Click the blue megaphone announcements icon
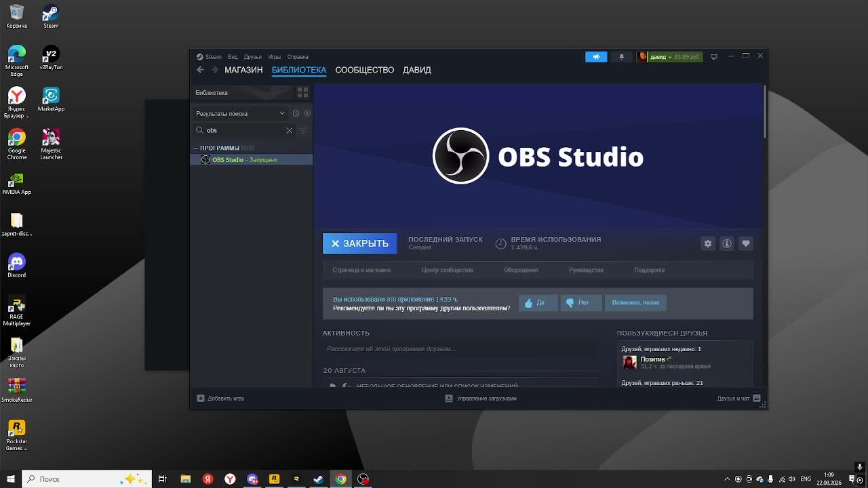Image resolution: width=868 pixels, height=488 pixels. (x=596, y=57)
